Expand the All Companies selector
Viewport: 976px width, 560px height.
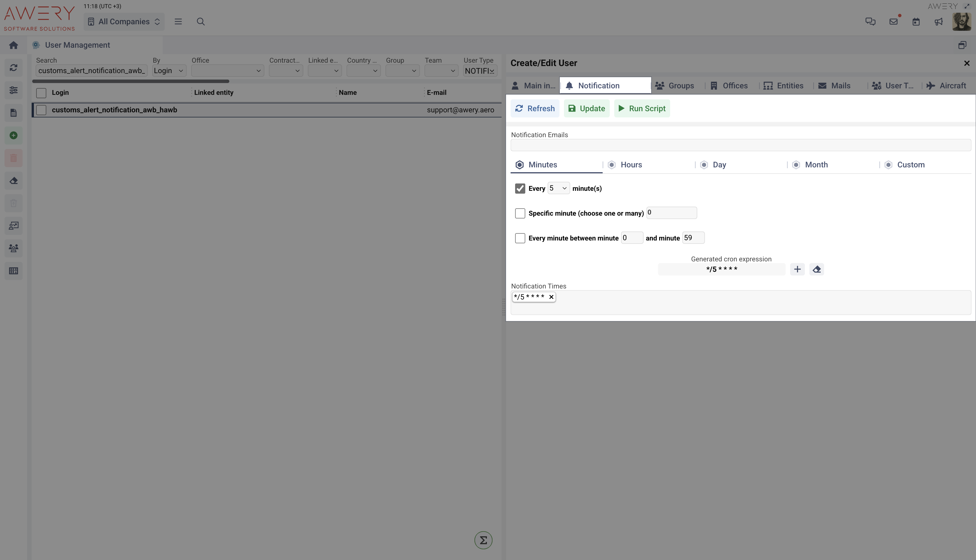pos(124,21)
